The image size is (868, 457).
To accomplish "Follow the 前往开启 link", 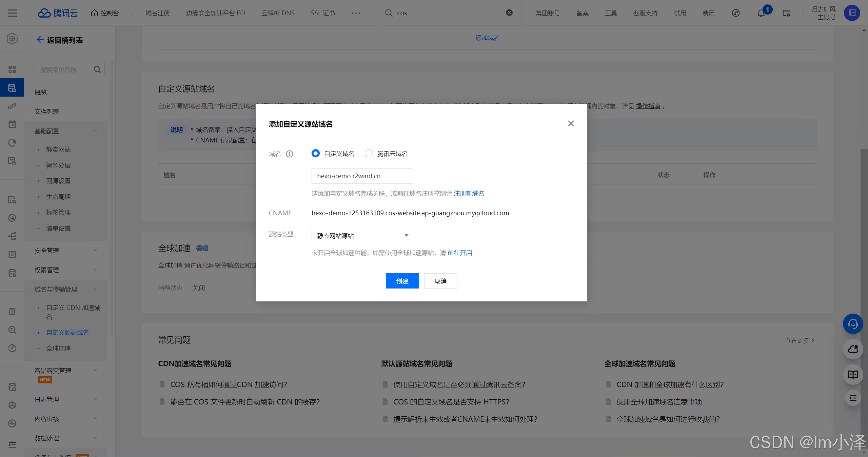I will coord(459,253).
